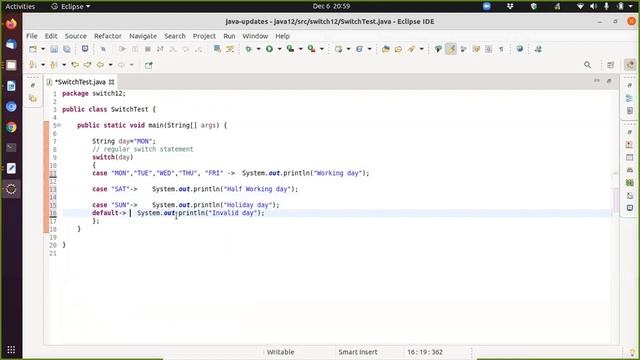Toggle Skip All Breakpoints

click(103, 49)
